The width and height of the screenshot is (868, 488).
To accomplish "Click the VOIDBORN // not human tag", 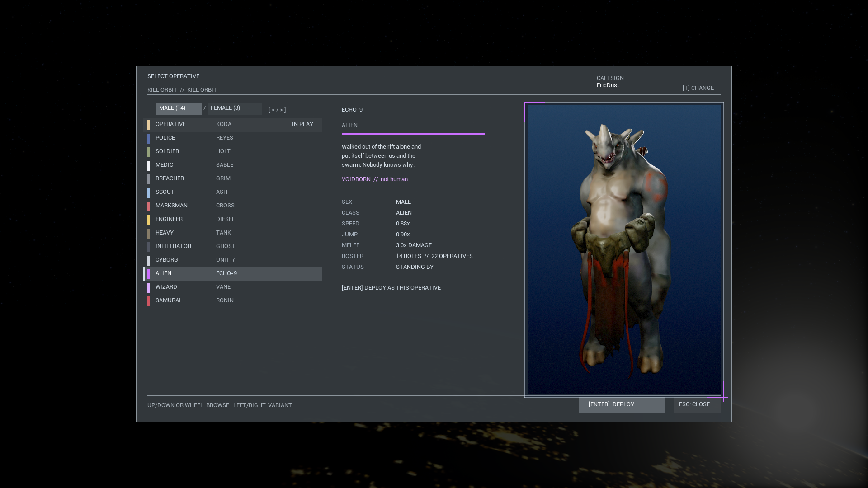I will (x=375, y=179).
